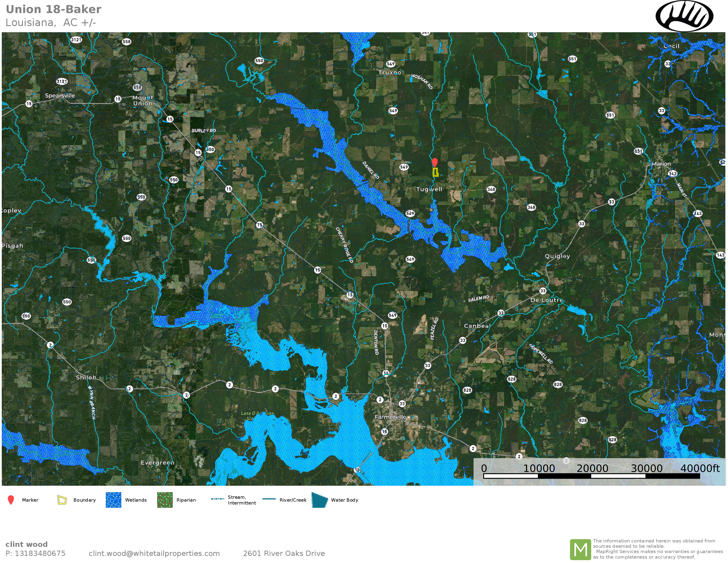The width and height of the screenshot is (728, 563).
Task: Click the yellow property boundary rectangle
Action: (x=435, y=172)
